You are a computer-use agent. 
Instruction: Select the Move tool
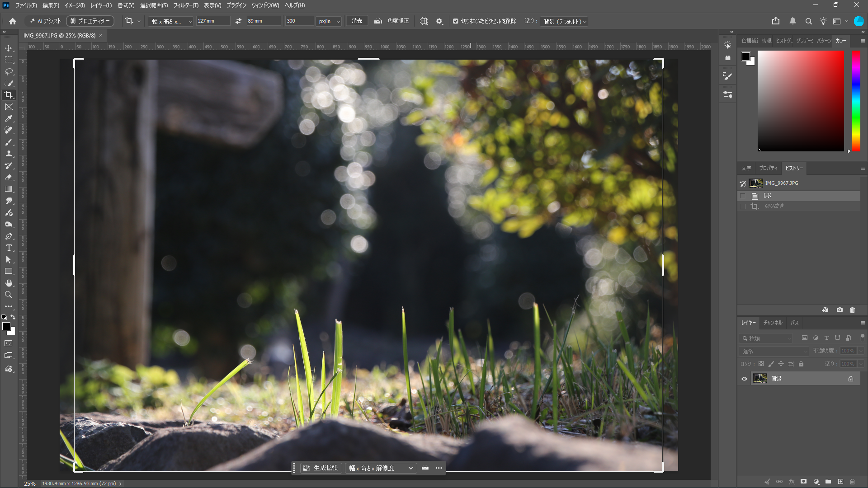click(9, 48)
